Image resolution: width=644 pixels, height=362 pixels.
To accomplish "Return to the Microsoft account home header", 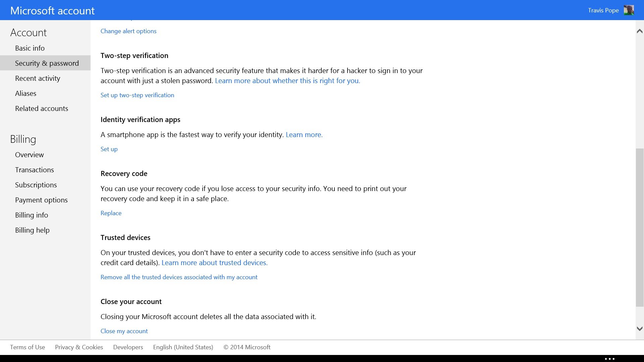I will tap(52, 10).
